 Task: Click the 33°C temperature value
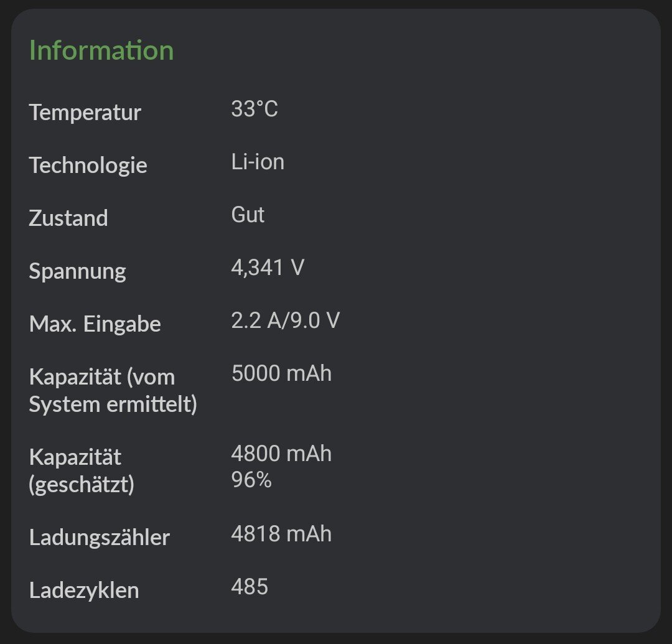pyautogui.click(x=254, y=110)
